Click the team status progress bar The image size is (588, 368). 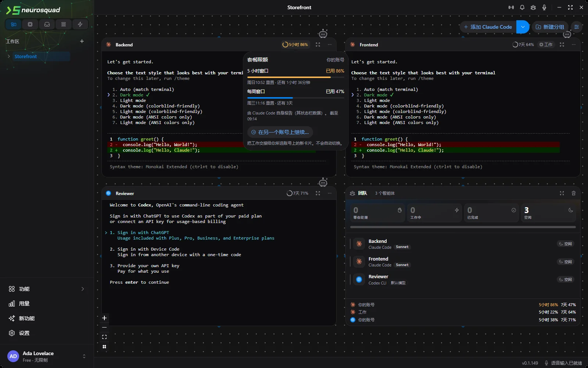(463, 227)
